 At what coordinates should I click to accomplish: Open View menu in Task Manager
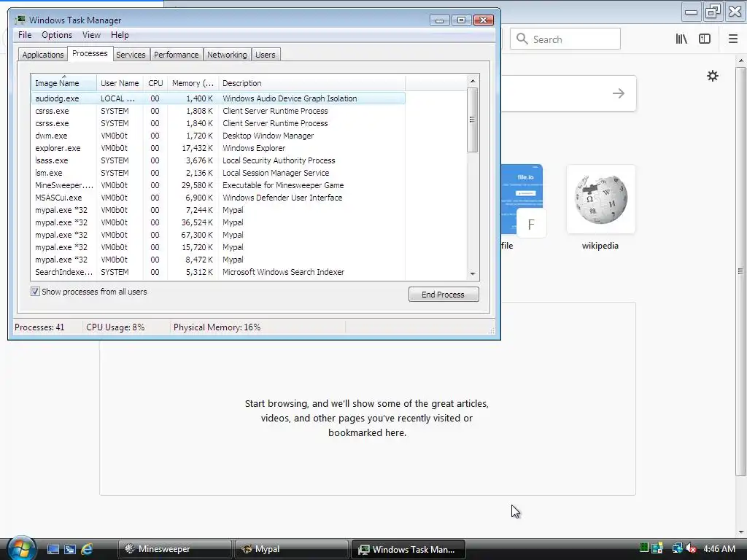click(91, 35)
